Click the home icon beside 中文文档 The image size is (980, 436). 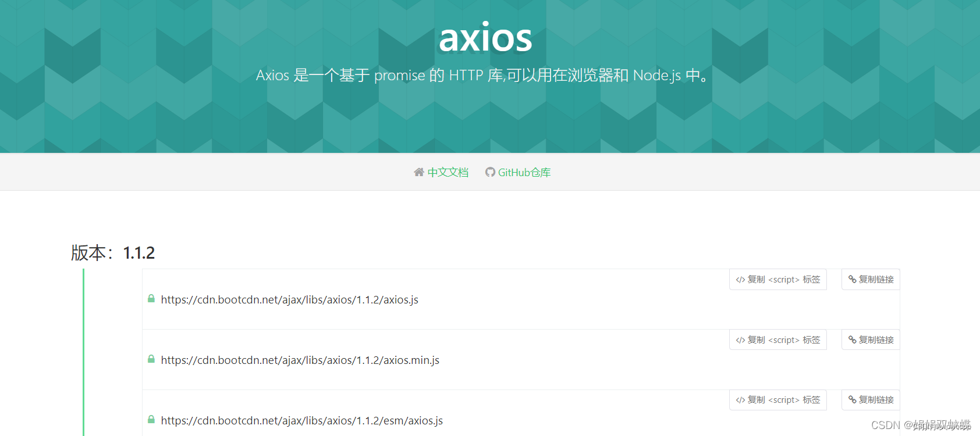point(419,172)
